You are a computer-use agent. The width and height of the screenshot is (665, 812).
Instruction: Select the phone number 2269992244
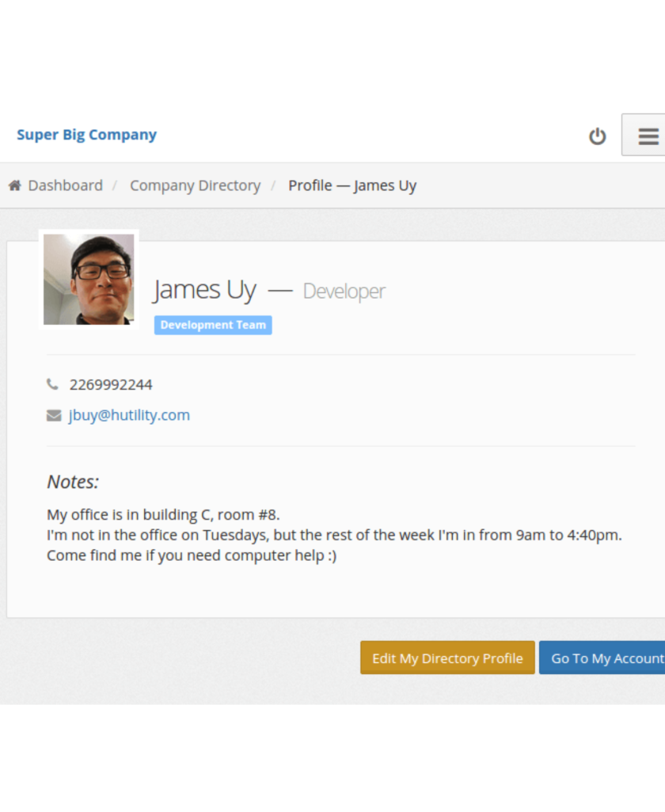[x=111, y=385]
